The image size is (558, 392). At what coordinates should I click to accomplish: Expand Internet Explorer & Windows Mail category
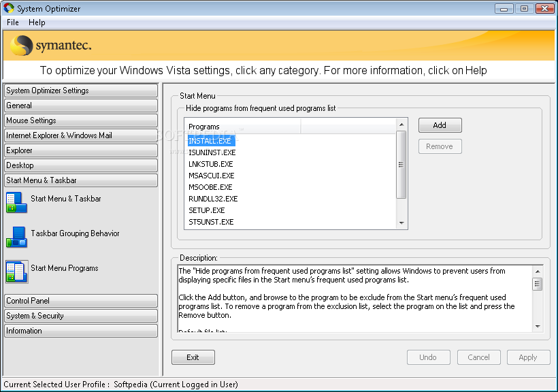[81, 135]
